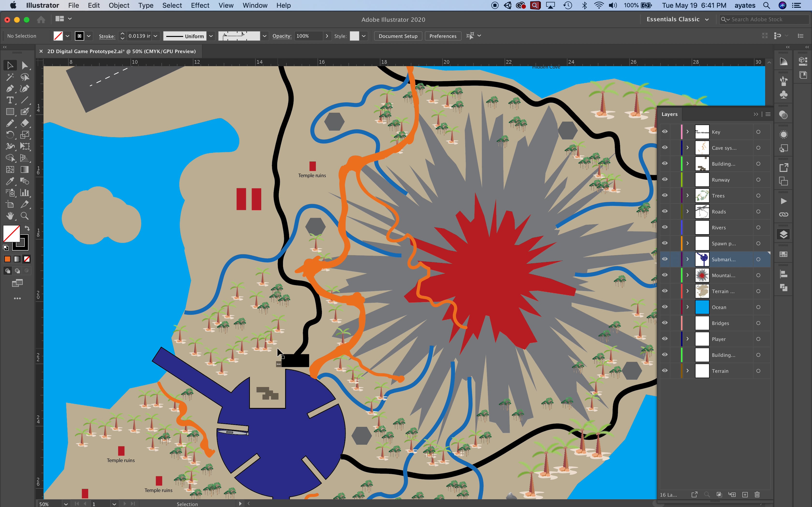Click the Fill color swatch in toolbar
This screenshot has width=812, height=507.
[x=11, y=233]
